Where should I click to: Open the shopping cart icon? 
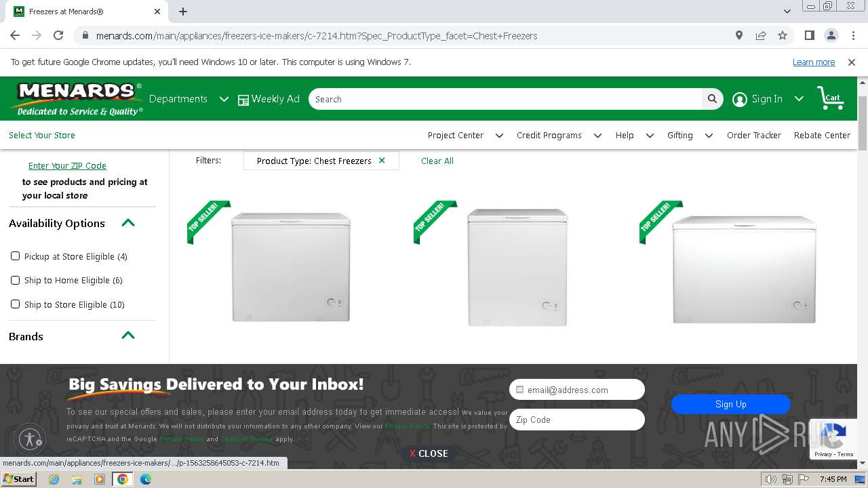point(829,98)
